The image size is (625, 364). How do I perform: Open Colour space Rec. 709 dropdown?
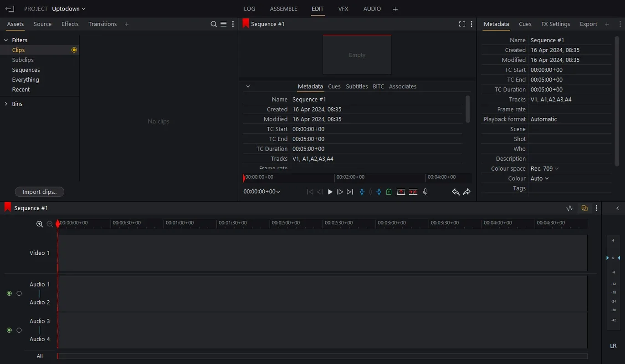pos(545,168)
